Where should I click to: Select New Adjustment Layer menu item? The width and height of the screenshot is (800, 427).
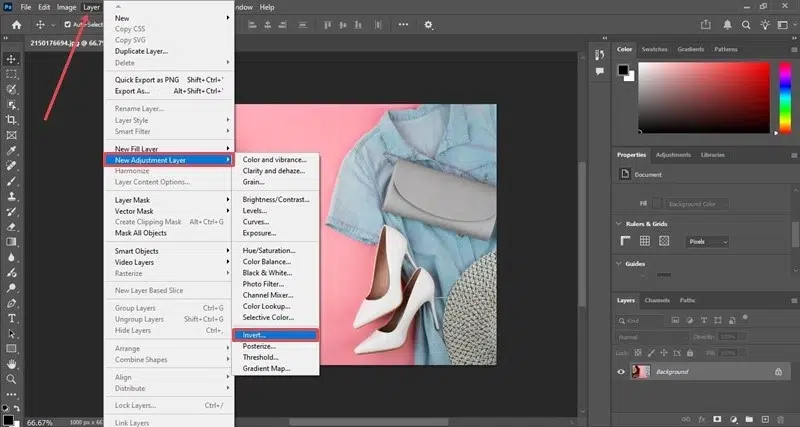(168, 160)
